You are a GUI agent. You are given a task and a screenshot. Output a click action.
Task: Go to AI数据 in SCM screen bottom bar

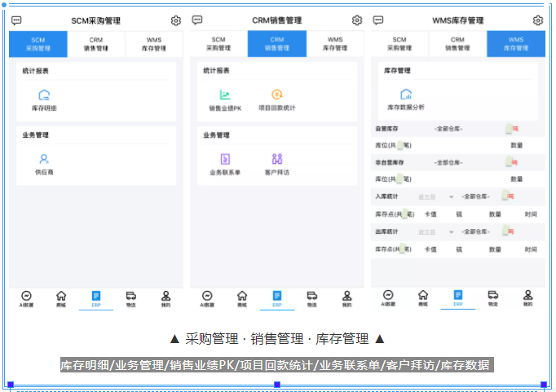pos(26,298)
